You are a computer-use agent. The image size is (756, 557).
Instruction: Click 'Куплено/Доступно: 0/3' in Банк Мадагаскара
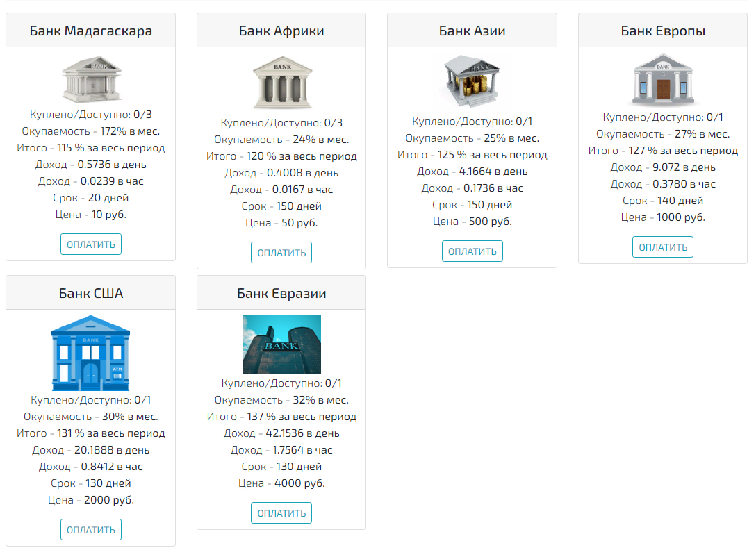tap(90, 115)
